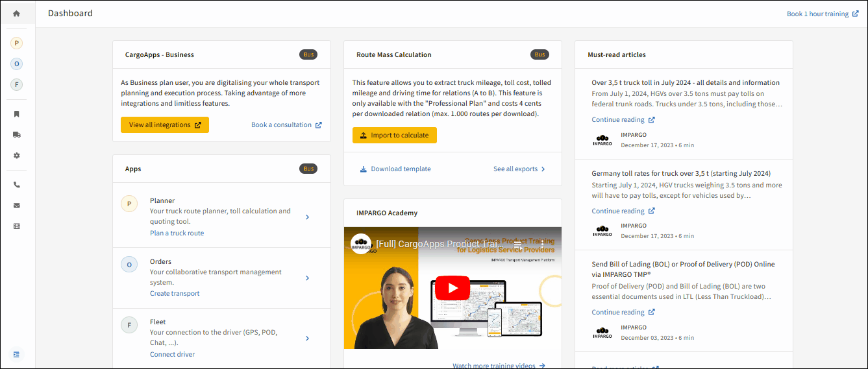Screen dimensions: 868x369
Task: Open Planner row chevron arrow
Action: pos(307,217)
